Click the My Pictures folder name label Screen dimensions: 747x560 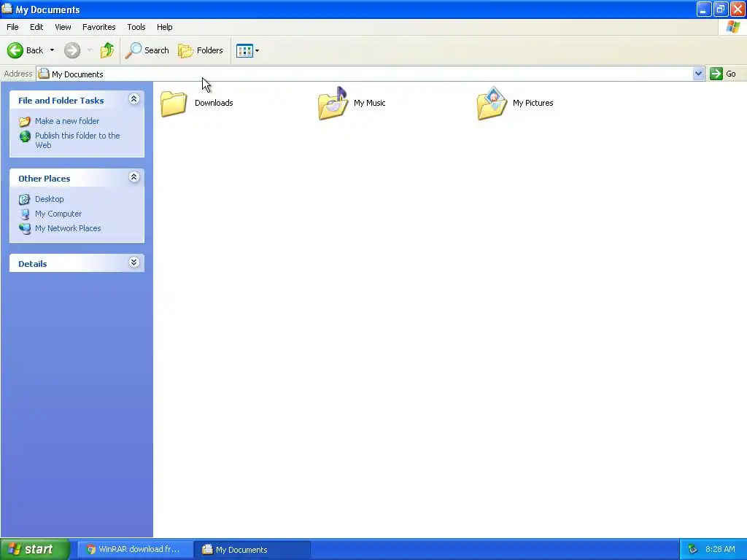point(533,103)
